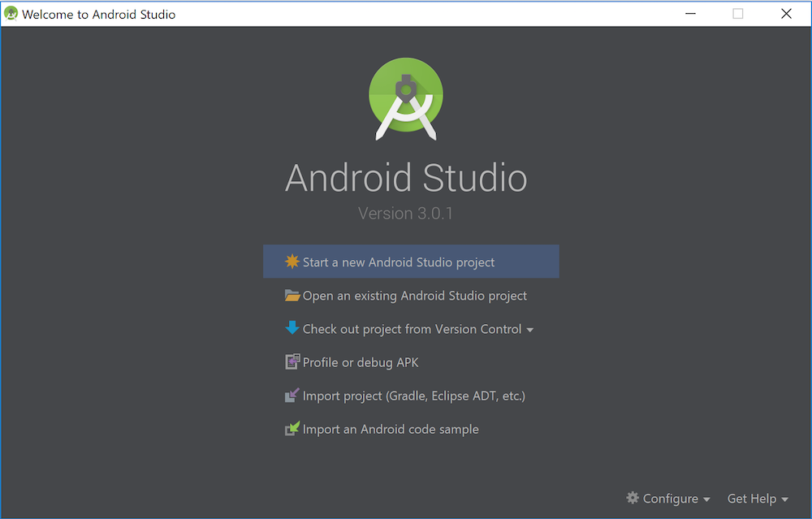Click the green import icon for code samples

pos(292,428)
